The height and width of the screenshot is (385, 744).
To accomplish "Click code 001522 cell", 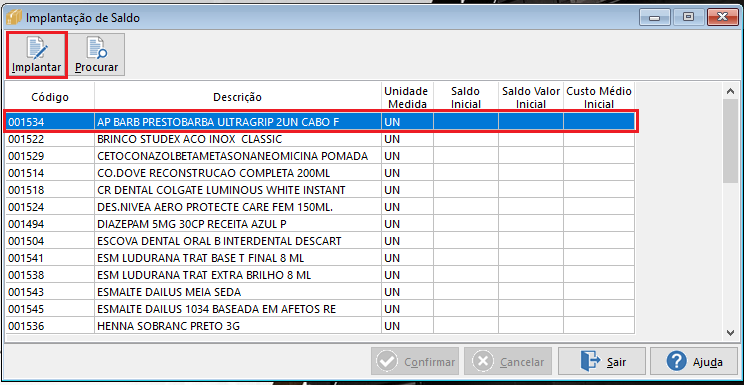I will point(50,139).
